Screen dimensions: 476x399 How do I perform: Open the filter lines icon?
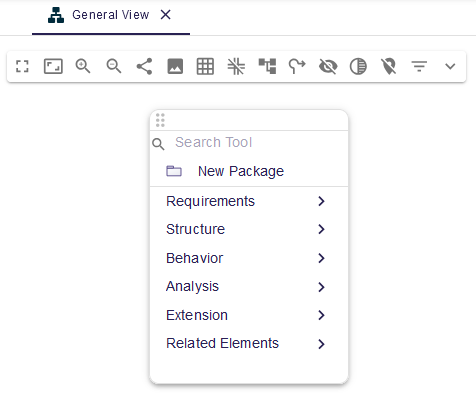tap(419, 66)
